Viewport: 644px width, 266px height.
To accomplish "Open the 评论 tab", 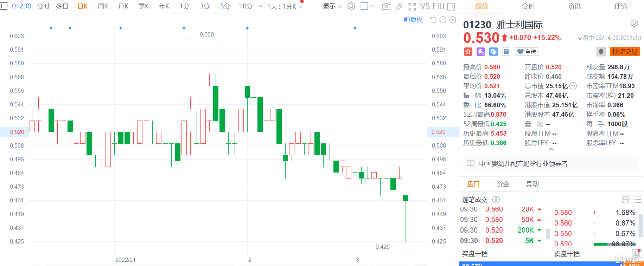I will point(621,6).
